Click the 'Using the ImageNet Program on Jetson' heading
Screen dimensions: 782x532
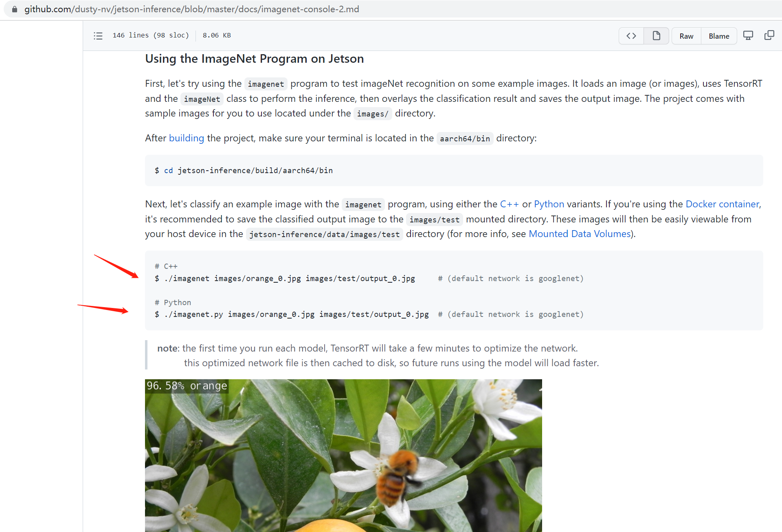pos(254,59)
